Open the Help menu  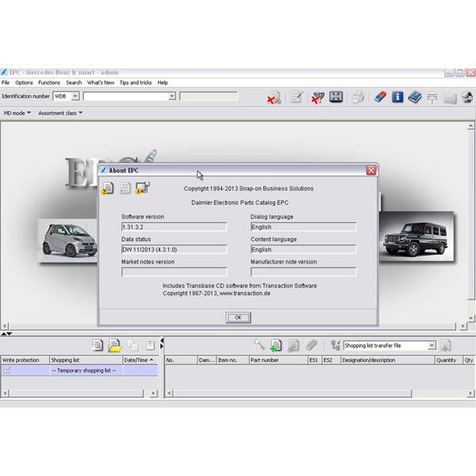point(163,83)
